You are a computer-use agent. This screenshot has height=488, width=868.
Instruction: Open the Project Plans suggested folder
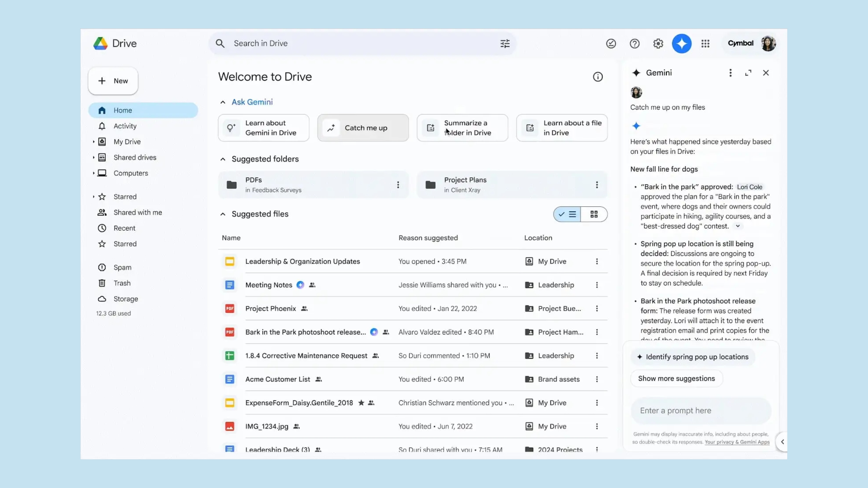512,185
